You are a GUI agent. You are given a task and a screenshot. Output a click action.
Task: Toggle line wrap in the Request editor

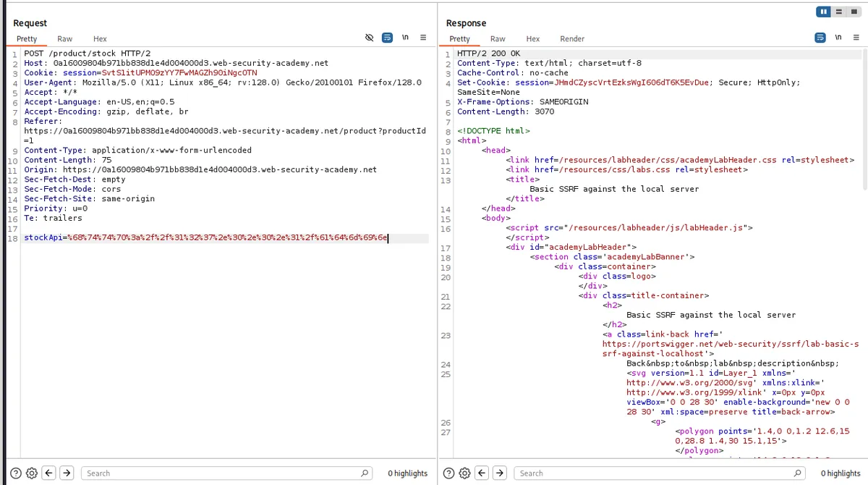coord(387,38)
